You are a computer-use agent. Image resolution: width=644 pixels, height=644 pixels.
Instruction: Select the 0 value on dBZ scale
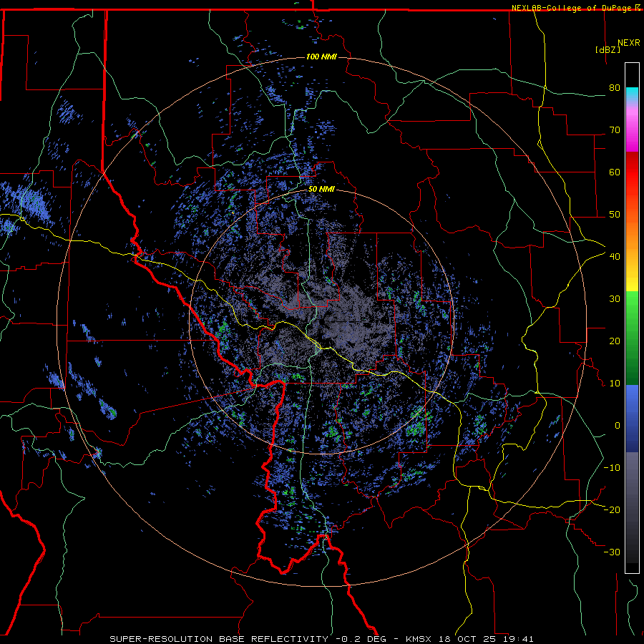618,426
